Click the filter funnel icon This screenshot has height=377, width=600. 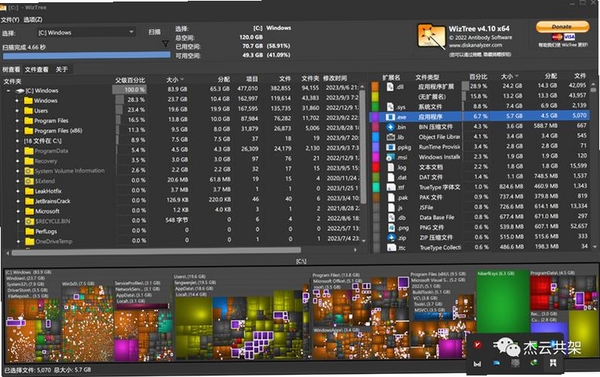click(x=165, y=44)
